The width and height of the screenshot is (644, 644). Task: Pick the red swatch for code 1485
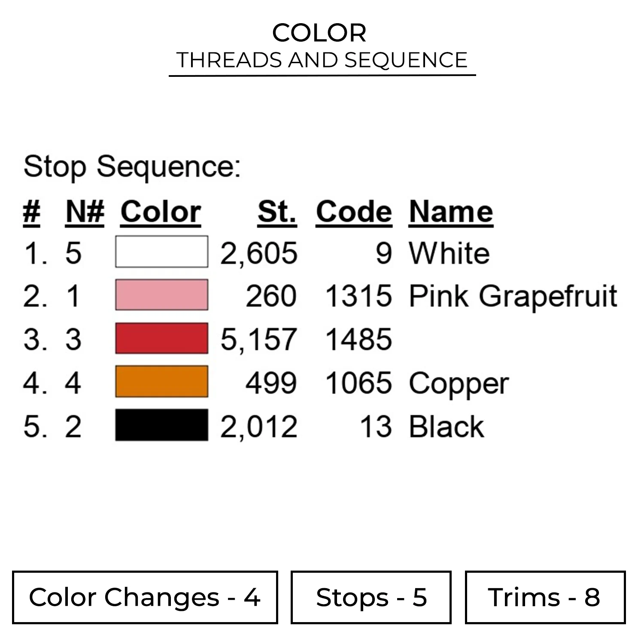pyautogui.click(x=161, y=338)
